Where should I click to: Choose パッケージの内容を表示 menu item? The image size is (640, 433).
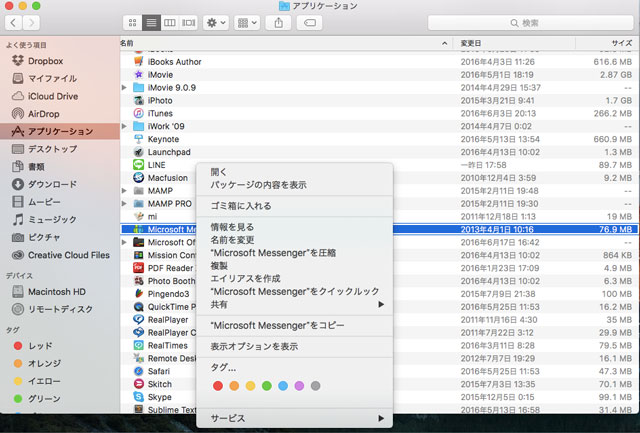295,185
